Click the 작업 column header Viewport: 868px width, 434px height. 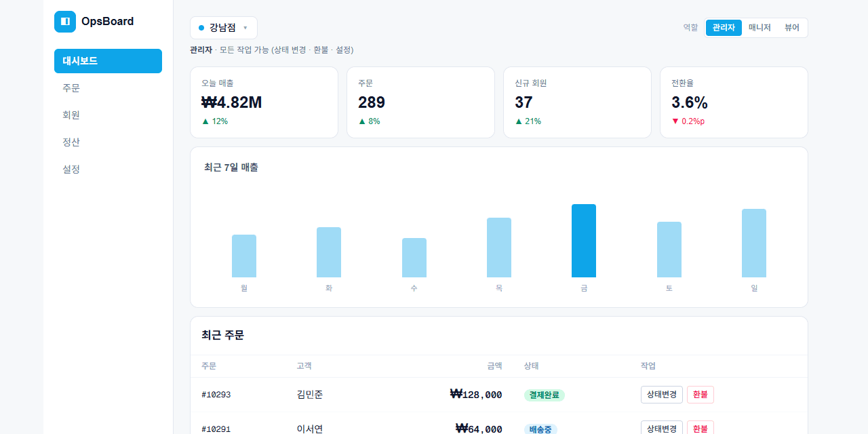(648, 366)
